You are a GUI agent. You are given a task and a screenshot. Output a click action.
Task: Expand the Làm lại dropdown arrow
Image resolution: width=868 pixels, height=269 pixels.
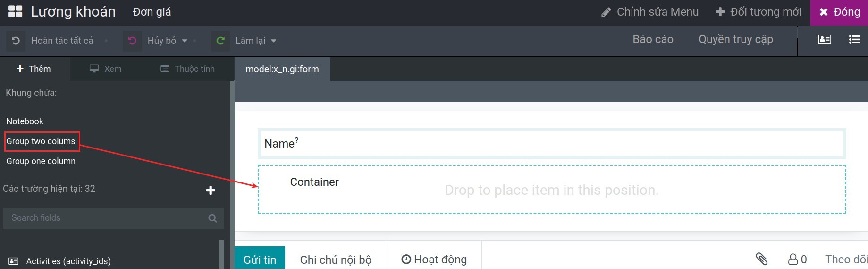click(274, 41)
